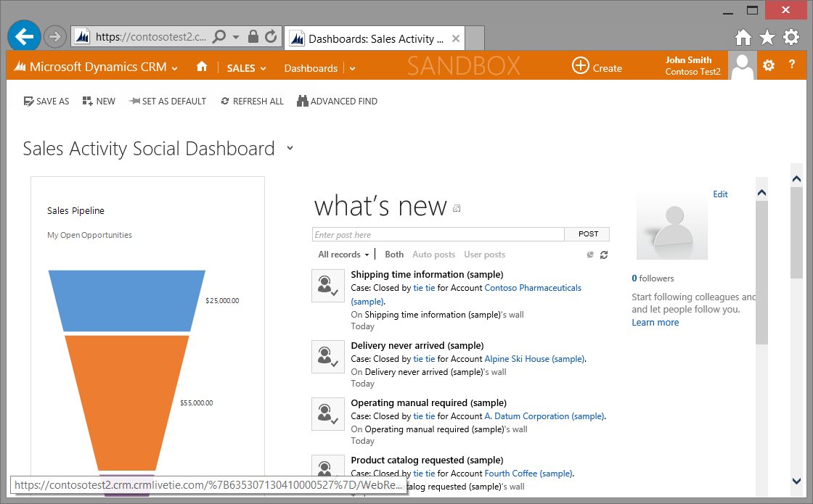Open the settings gear in CRM header

pos(769,66)
